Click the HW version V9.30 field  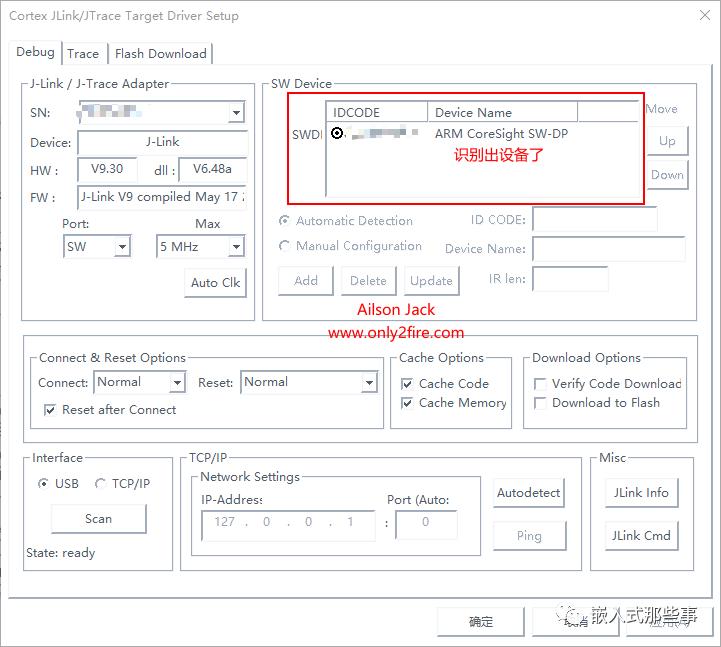coord(108,169)
